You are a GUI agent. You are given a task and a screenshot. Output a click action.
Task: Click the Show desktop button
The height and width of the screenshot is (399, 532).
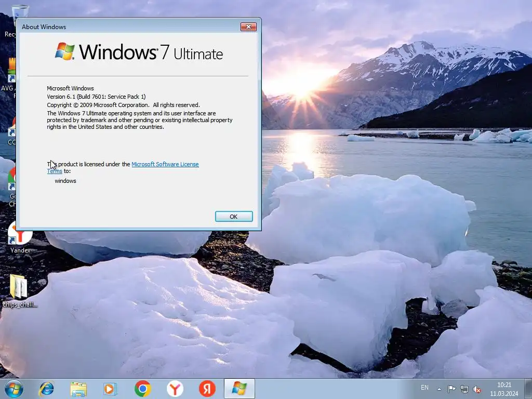click(x=528, y=389)
